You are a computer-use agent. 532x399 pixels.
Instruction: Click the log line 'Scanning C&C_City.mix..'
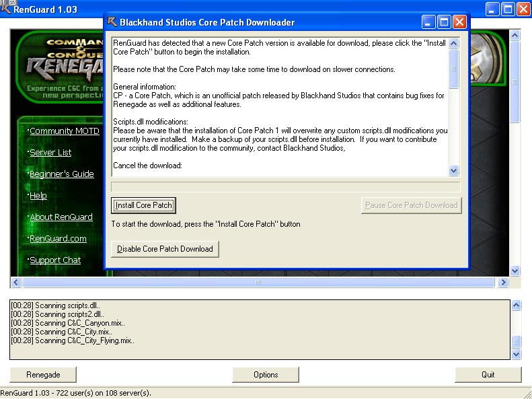point(61,332)
